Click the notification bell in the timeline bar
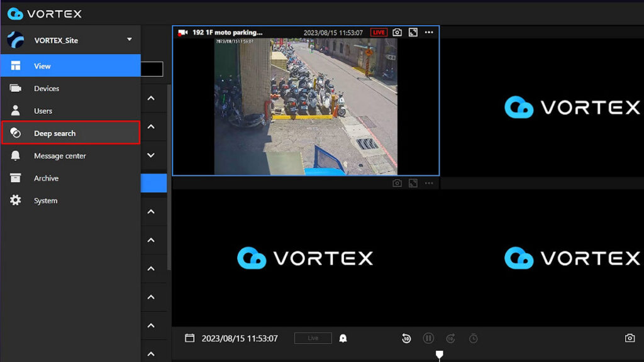 click(x=342, y=338)
